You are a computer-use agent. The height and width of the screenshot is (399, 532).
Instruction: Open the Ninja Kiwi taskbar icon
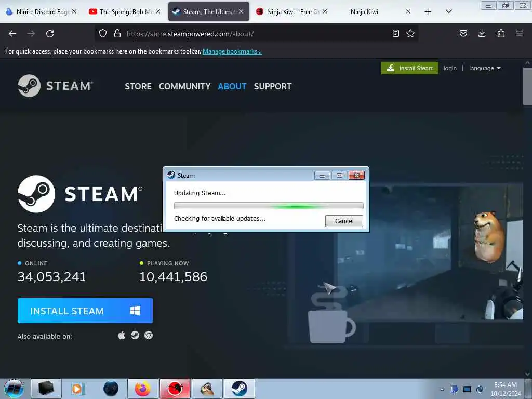tap(175, 389)
